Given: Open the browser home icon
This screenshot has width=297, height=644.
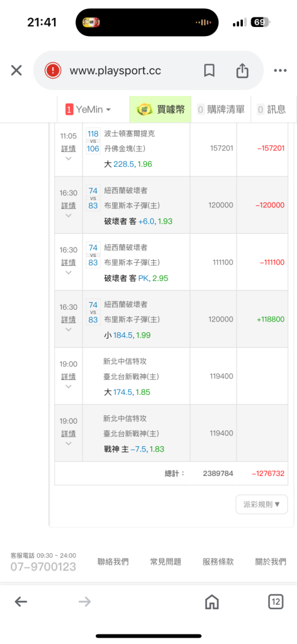Looking at the screenshot, I should (x=211, y=602).
